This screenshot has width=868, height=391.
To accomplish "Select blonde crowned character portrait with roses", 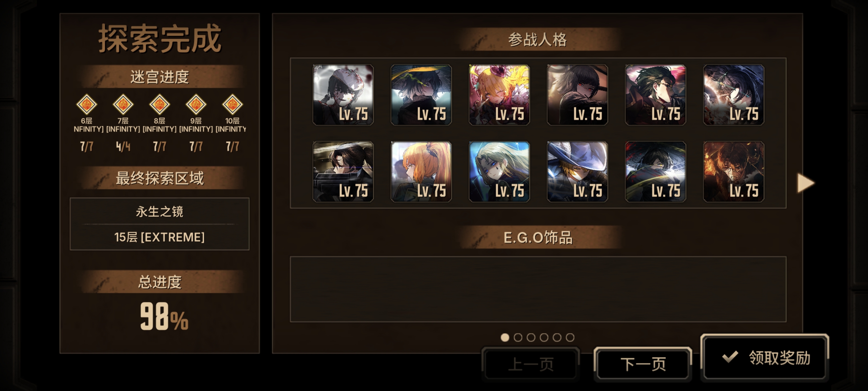I will (499, 95).
